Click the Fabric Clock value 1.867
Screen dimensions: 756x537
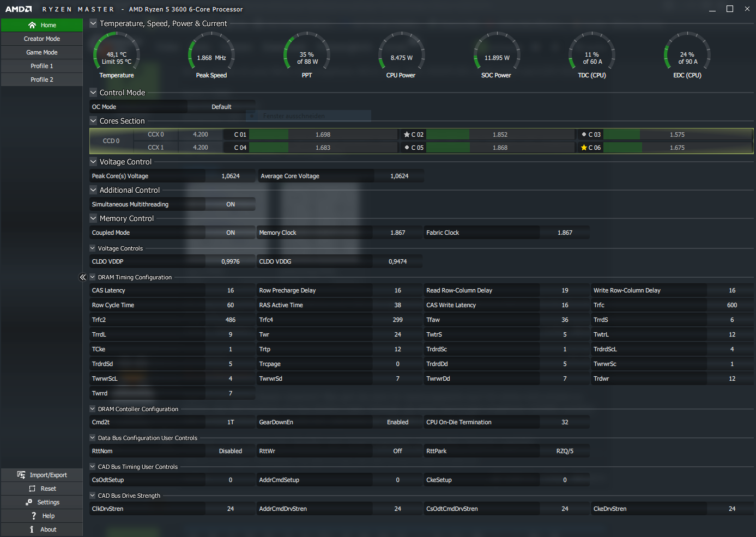click(565, 233)
